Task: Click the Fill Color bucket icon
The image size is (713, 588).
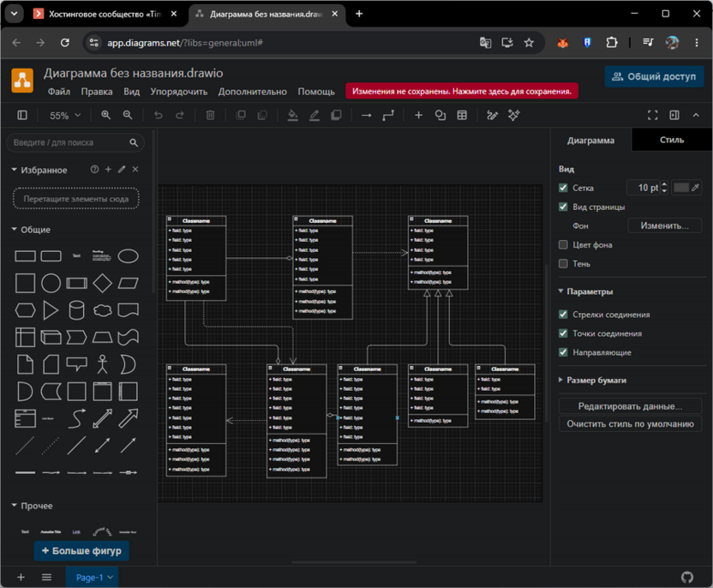Action: [293, 116]
